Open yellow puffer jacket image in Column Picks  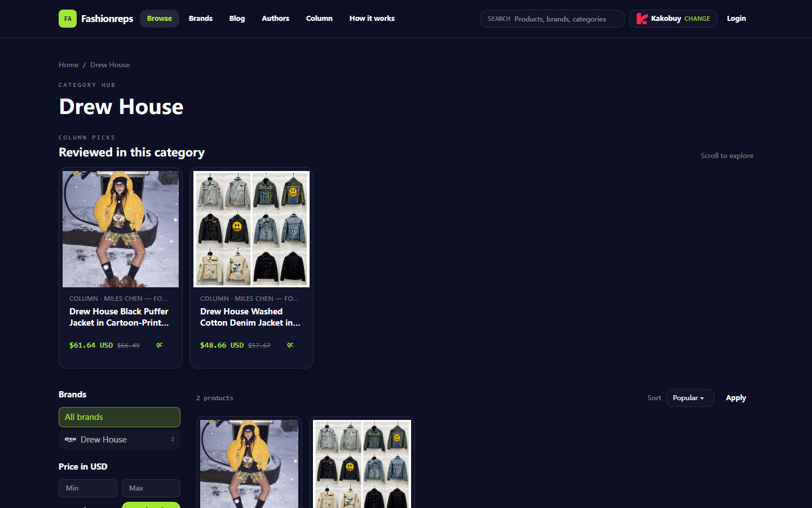point(121,229)
